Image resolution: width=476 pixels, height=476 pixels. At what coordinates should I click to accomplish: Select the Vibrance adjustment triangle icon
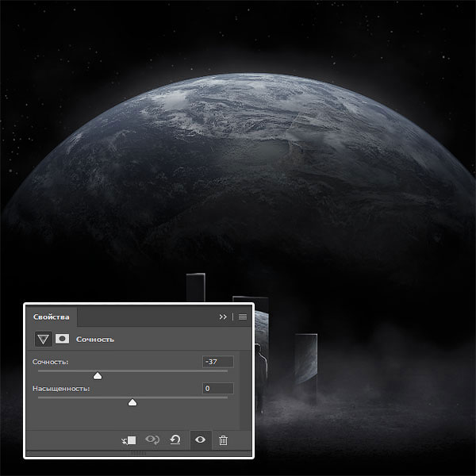pos(43,339)
